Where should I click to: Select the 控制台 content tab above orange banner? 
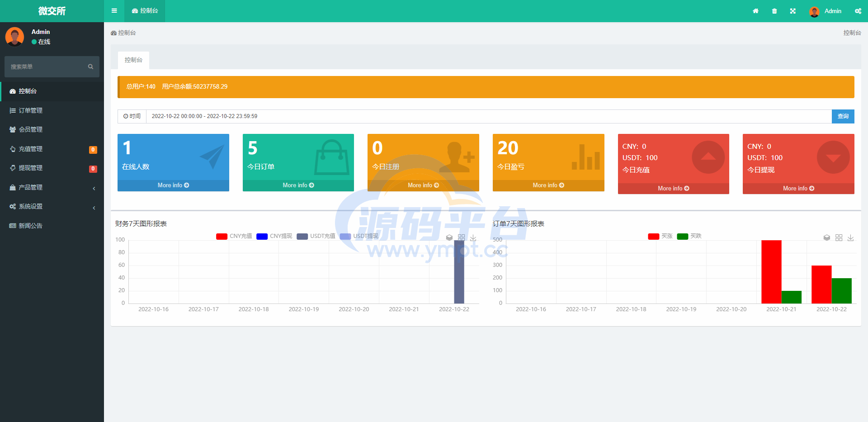133,60
